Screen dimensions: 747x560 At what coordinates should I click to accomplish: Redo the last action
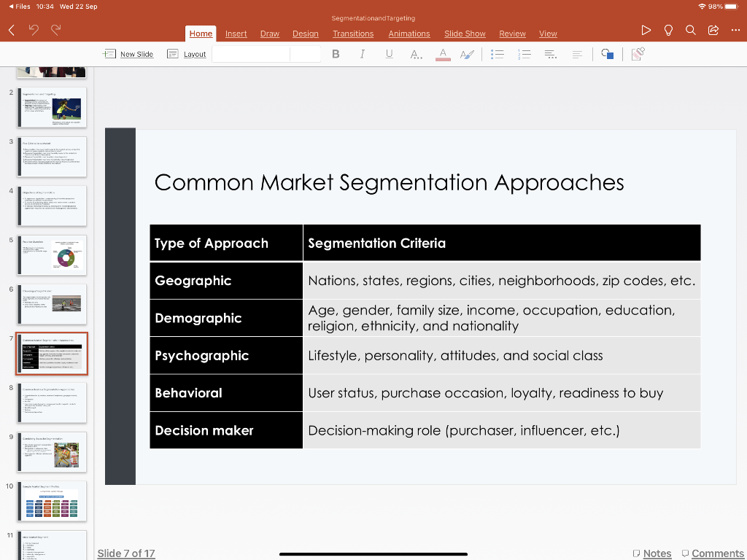pyautogui.click(x=55, y=30)
